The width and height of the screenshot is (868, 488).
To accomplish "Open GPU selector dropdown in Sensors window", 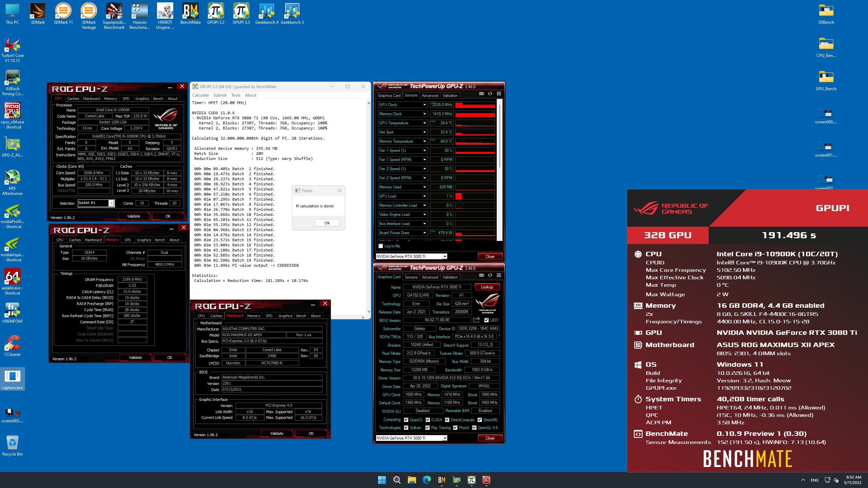I will click(411, 256).
